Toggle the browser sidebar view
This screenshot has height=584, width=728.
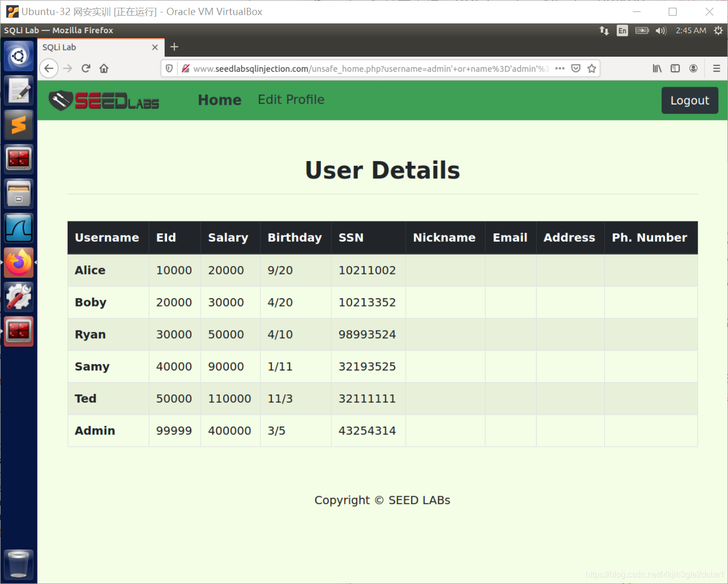pos(675,68)
